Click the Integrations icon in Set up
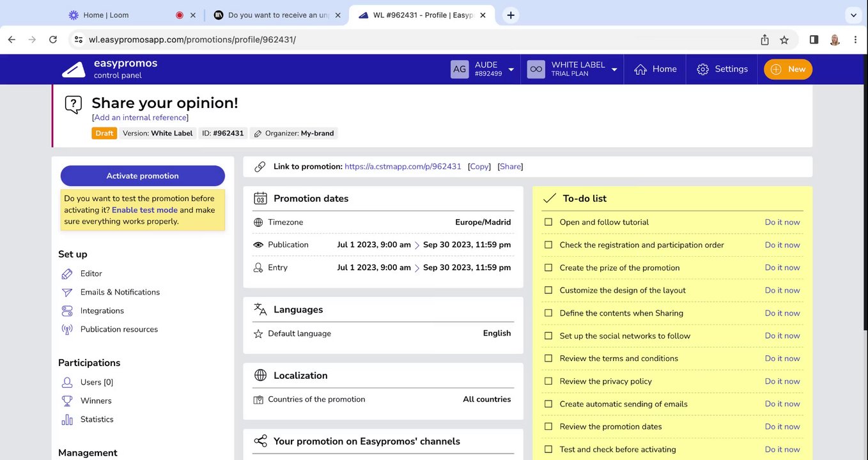The width and height of the screenshot is (868, 460). click(x=67, y=310)
